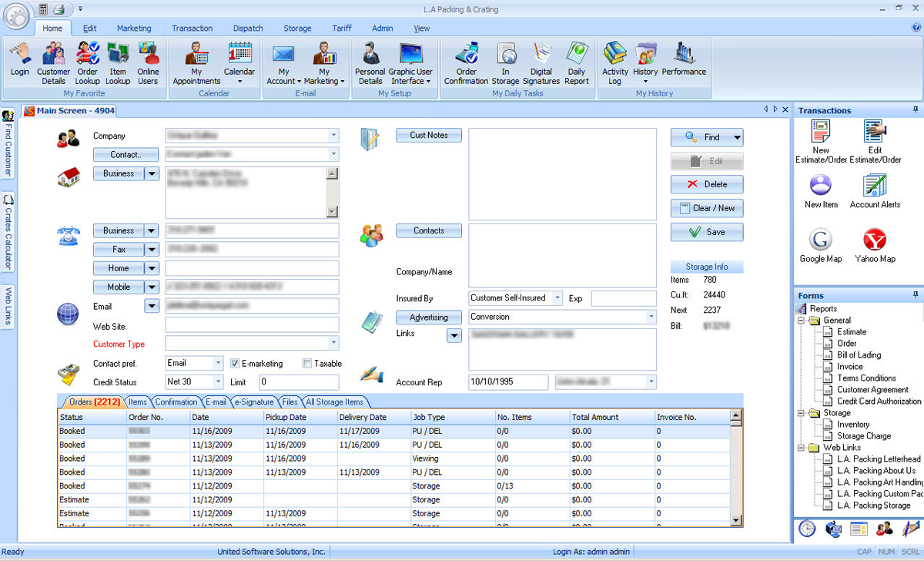Click into the Web Site field
Image resolution: width=924 pixels, height=561 pixels.
tap(252, 324)
